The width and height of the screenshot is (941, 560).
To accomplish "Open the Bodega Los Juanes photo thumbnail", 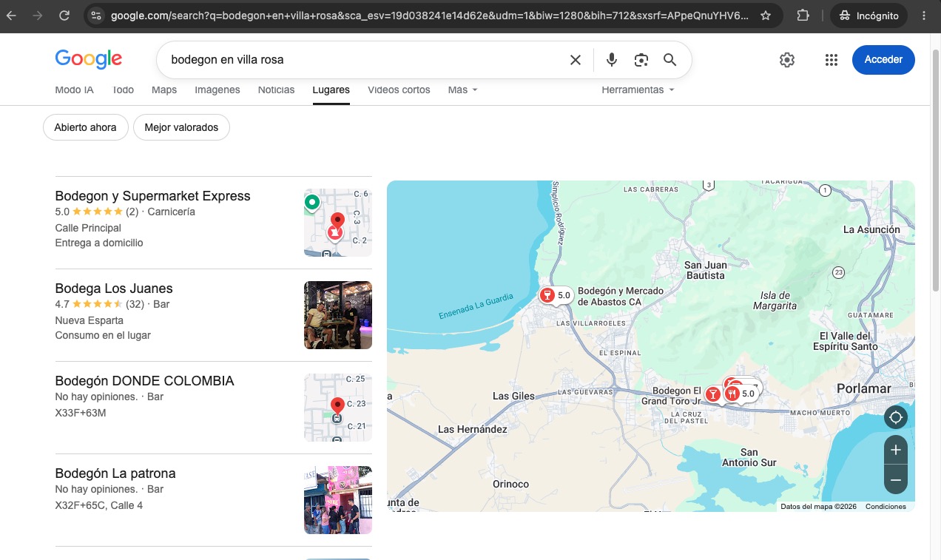I will click(338, 315).
